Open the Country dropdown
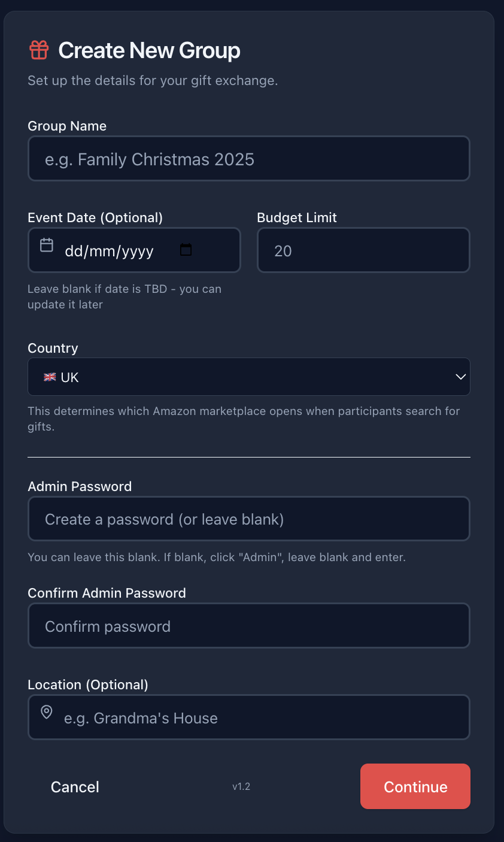The width and height of the screenshot is (504, 842). coord(249,377)
